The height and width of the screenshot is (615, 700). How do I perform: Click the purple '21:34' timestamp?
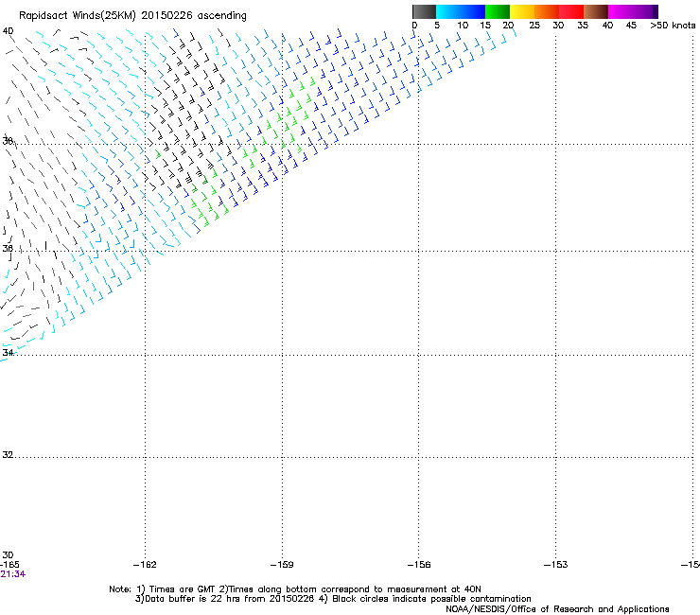(13, 574)
